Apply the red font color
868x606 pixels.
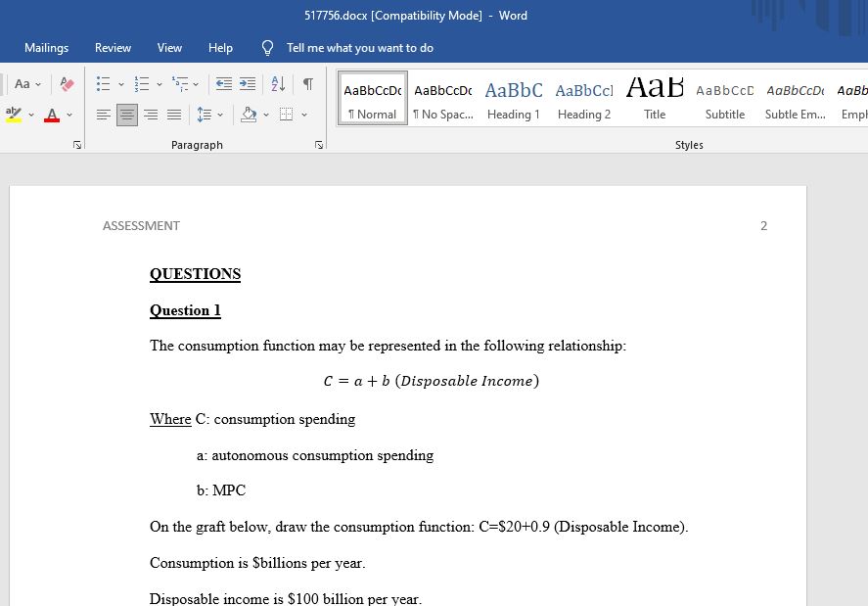pos(52,115)
